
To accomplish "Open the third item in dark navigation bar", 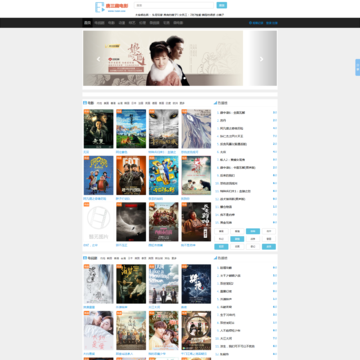I will tap(111, 23).
